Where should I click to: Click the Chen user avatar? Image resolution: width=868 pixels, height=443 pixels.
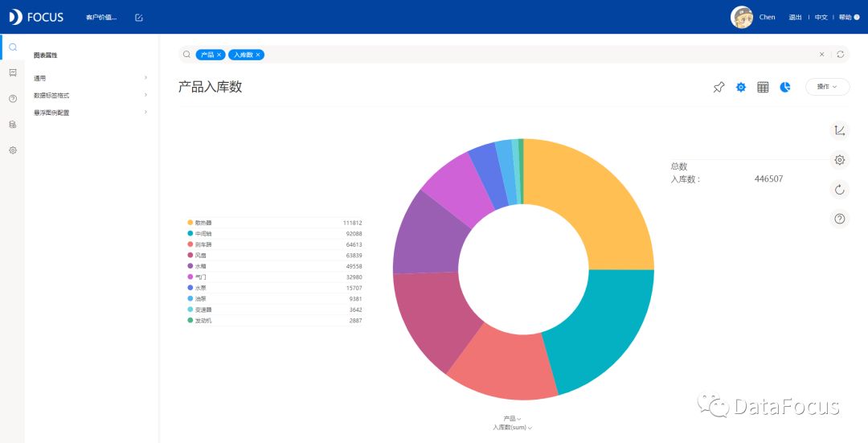click(x=742, y=17)
